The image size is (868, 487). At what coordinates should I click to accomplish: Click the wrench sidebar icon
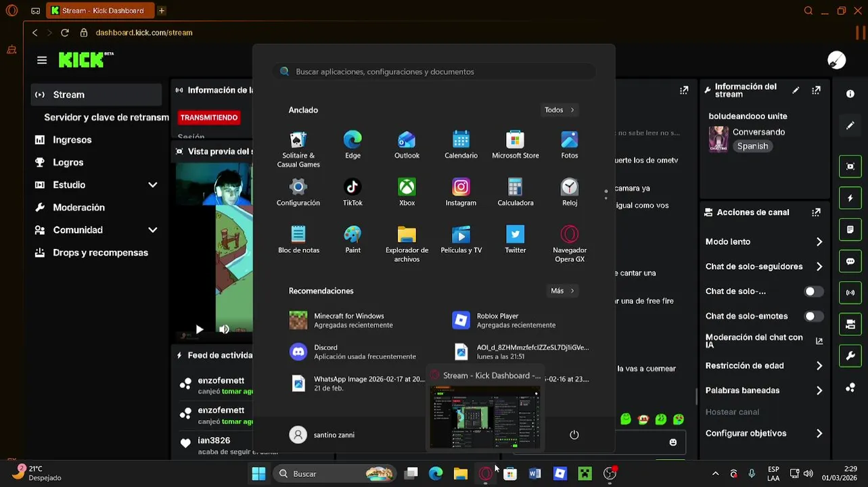point(850,356)
